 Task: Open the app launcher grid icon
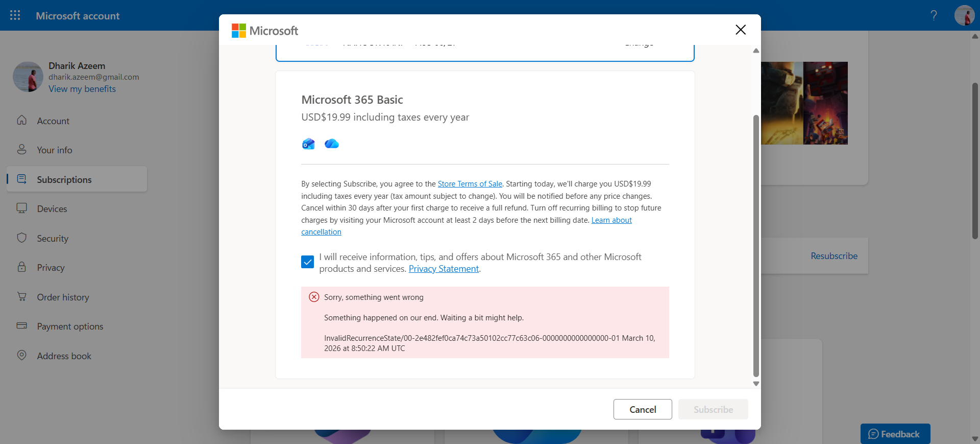pyautogui.click(x=15, y=15)
